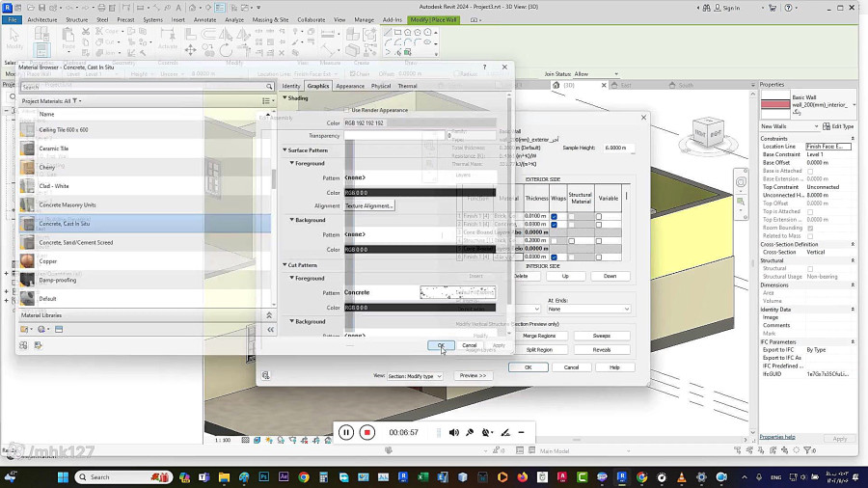Image resolution: width=868 pixels, height=488 pixels.
Task: Click the Preview >> button
Action: pos(473,376)
